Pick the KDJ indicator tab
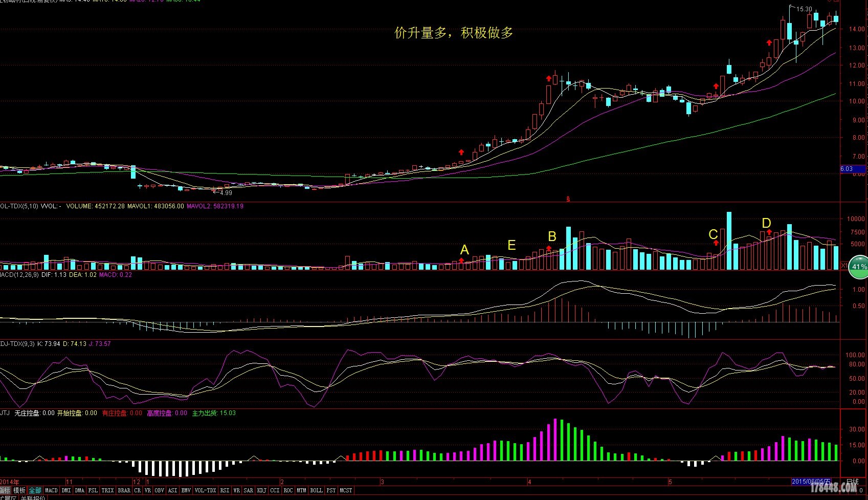 [262, 490]
